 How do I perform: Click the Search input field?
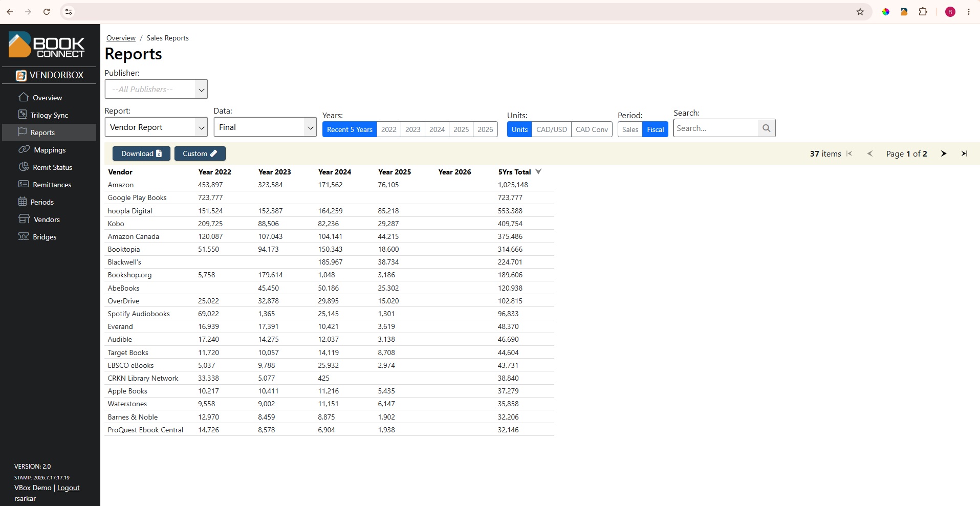click(x=715, y=128)
